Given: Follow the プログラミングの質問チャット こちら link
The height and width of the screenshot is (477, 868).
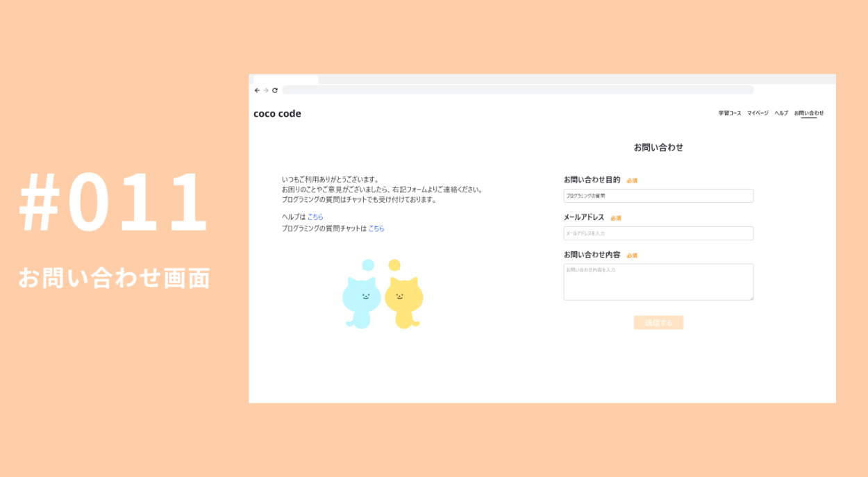Looking at the screenshot, I should coord(376,228).
